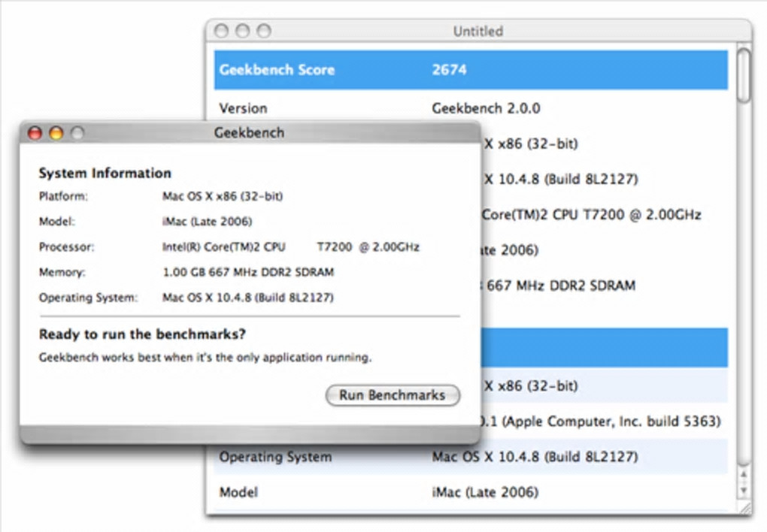Close the Untitled results window
The width and height of the screenshot is (767, 532).
(x=221, y=31)
